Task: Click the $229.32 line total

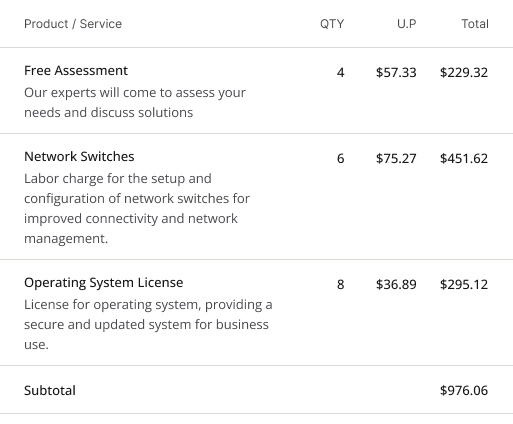Action: [x=464, y=73]
